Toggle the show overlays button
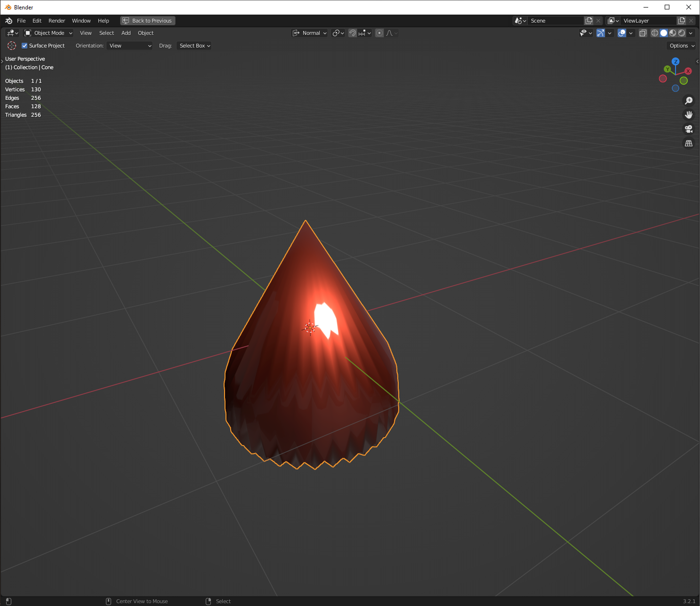Image resolution: width=700 pixels, height=606 pixels. [x=622, y=33]
